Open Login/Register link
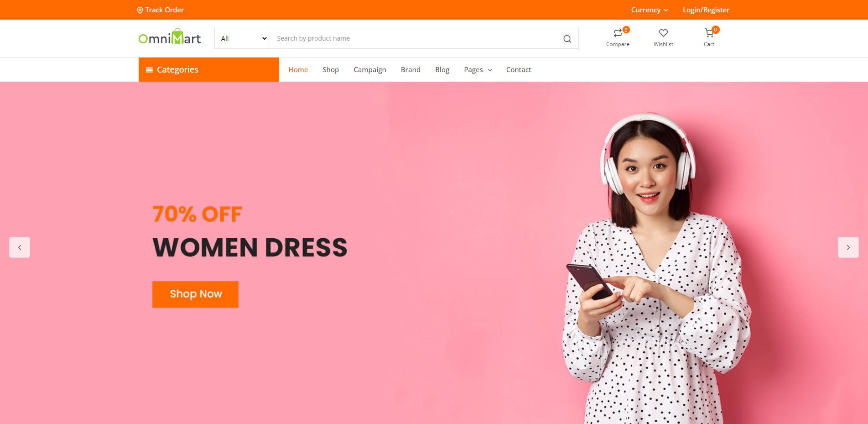The height and width of the screenshot is (424, 868). pos(706,10)
